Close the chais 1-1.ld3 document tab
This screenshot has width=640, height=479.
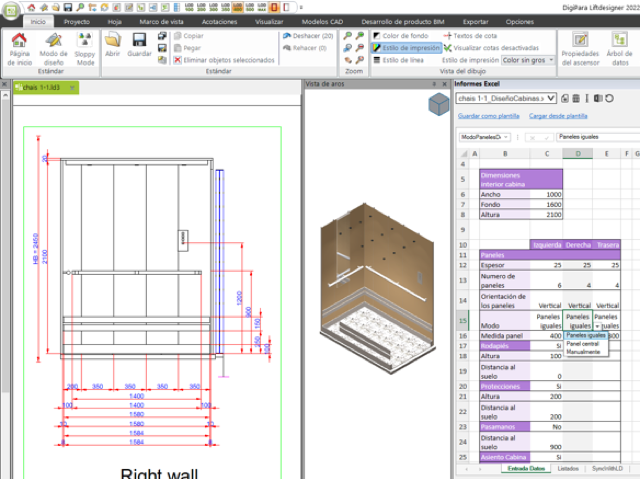[x=72, y=88]
